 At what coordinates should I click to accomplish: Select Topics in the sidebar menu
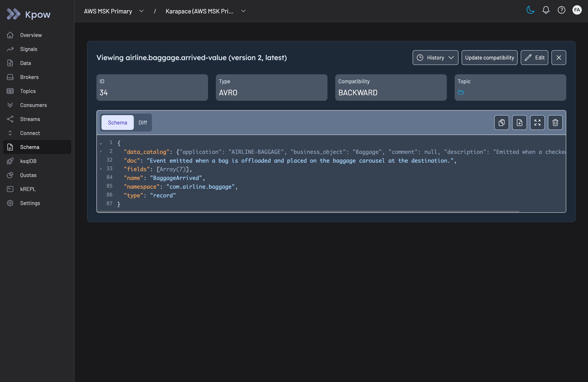[28, 91]
